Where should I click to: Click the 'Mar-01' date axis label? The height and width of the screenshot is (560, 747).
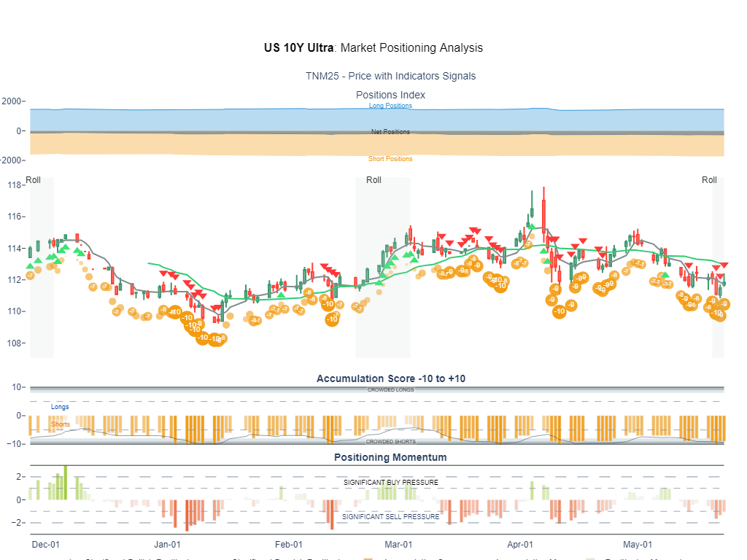pos(399,545)
